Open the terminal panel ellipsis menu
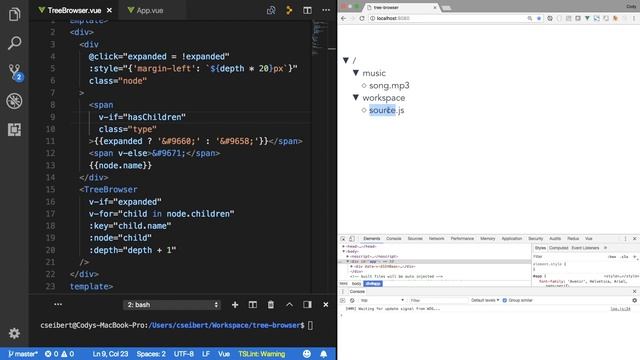The image size is (640, 360). tap(58, 304)
